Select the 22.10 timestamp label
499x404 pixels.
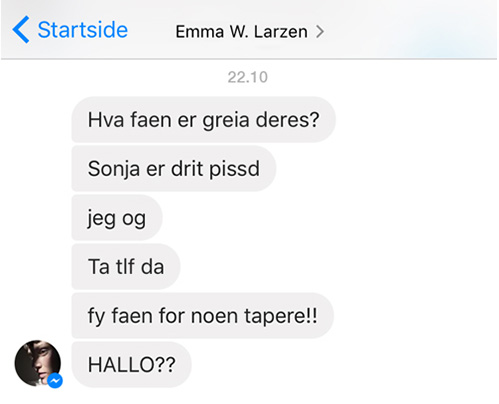247,77
